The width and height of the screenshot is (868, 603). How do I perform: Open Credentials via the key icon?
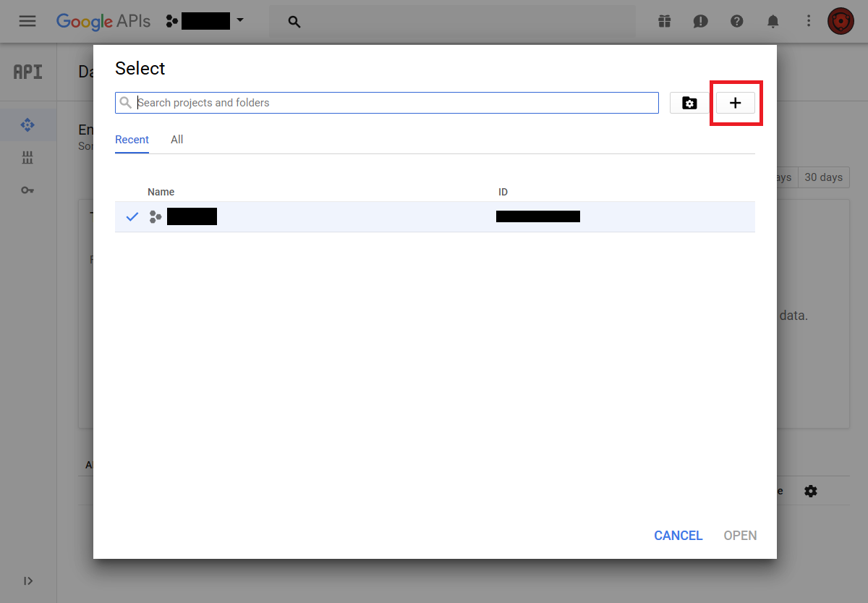(27, 190)
